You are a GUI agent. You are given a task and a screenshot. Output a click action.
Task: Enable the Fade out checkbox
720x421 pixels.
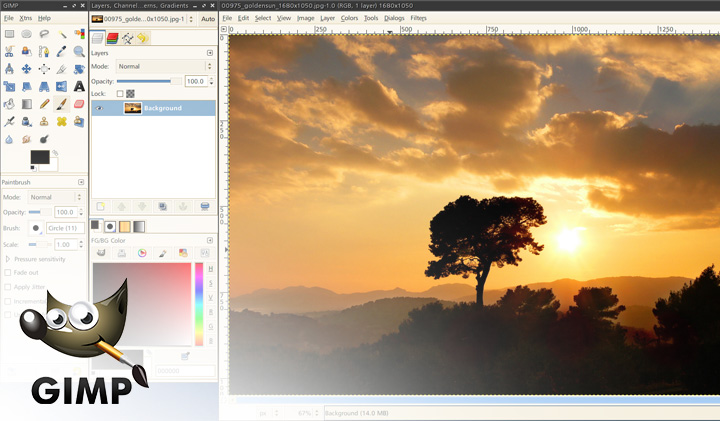click(7, 272)
